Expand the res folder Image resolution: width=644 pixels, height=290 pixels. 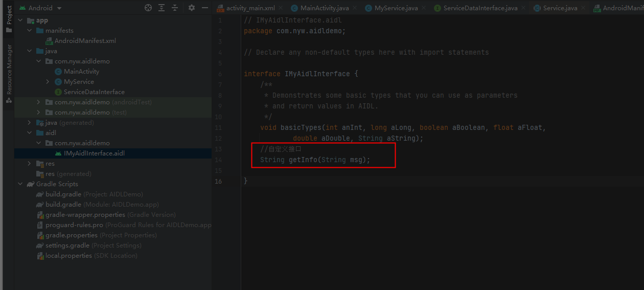pyautogui.click(x=30, y=164)
